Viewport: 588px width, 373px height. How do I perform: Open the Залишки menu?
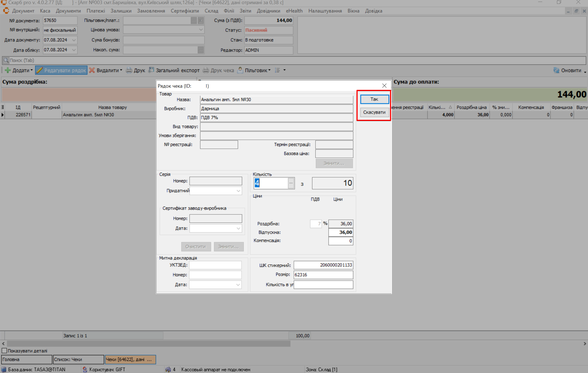tap(121, 11)
